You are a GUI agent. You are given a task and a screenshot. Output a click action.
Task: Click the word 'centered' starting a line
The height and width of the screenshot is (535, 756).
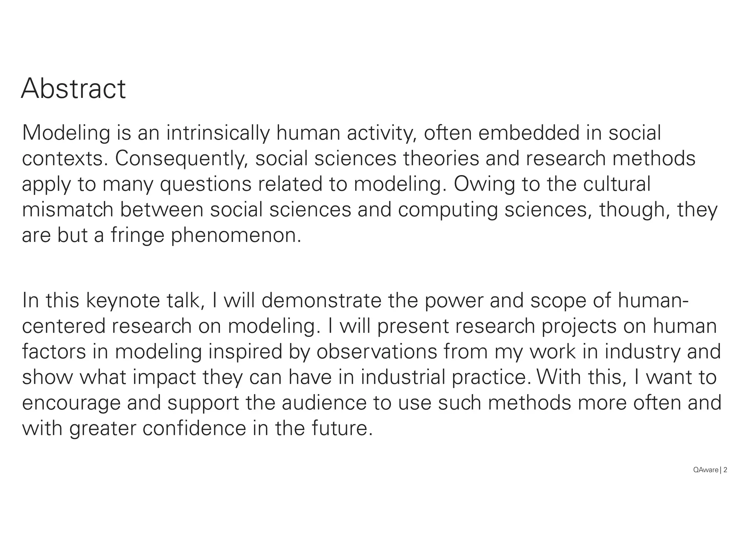point(63,326)
